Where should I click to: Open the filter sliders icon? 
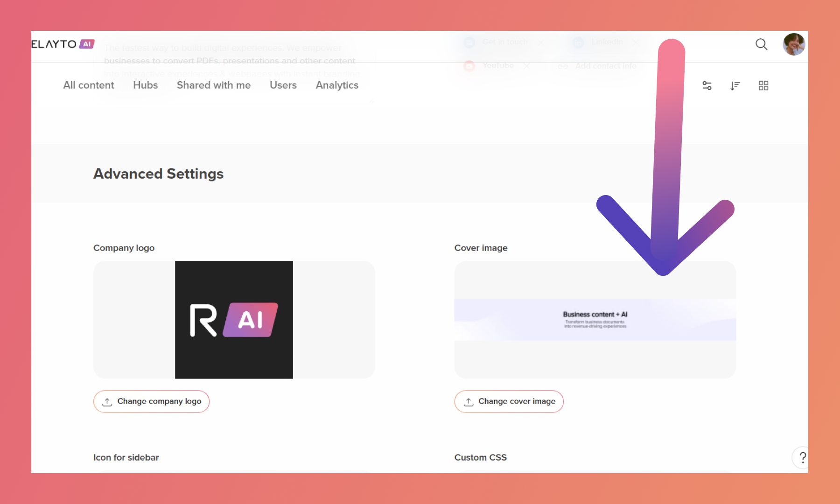(707, 85)
